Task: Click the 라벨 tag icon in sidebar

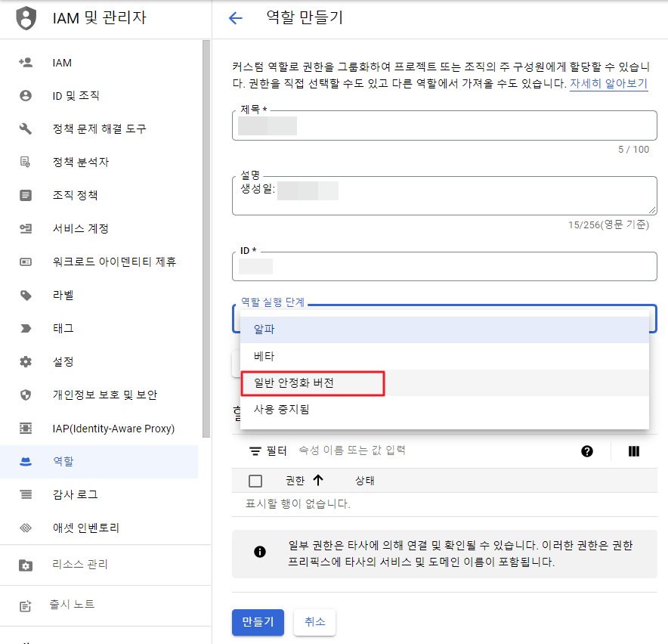Action: click(26, 296)
